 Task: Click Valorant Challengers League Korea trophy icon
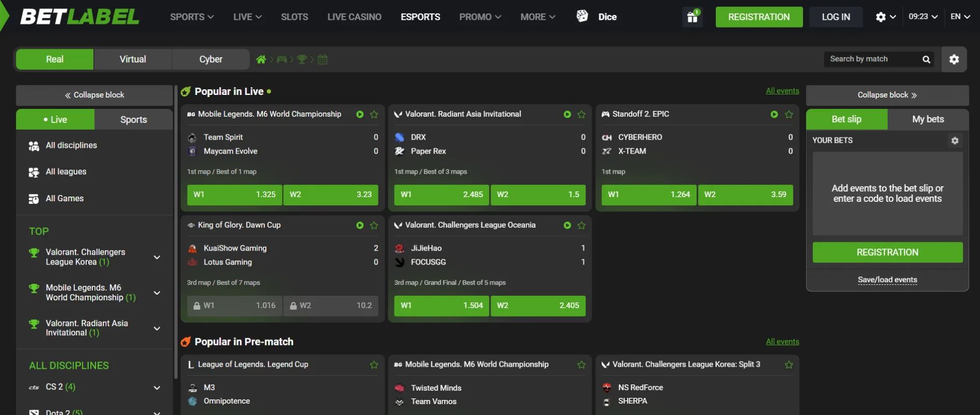point(34,253)
